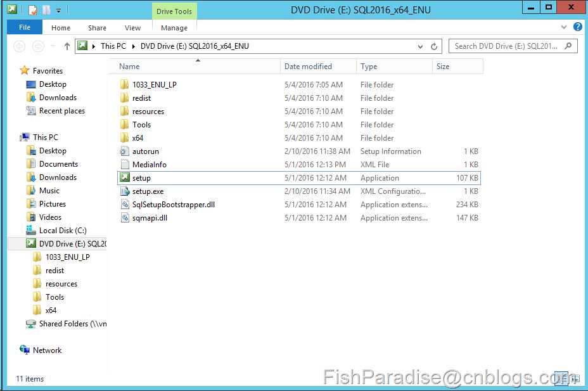Click the Setup Information type cell

point(391,151)
